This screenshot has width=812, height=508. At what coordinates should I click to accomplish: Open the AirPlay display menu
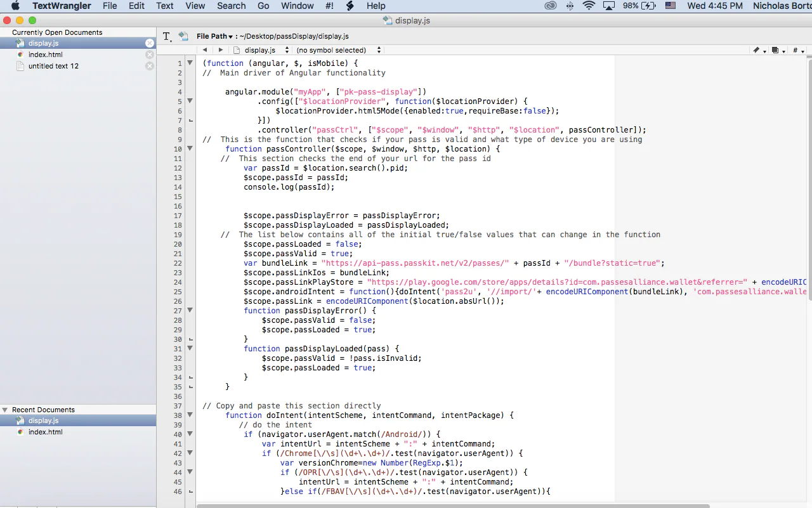click(609, 6)
